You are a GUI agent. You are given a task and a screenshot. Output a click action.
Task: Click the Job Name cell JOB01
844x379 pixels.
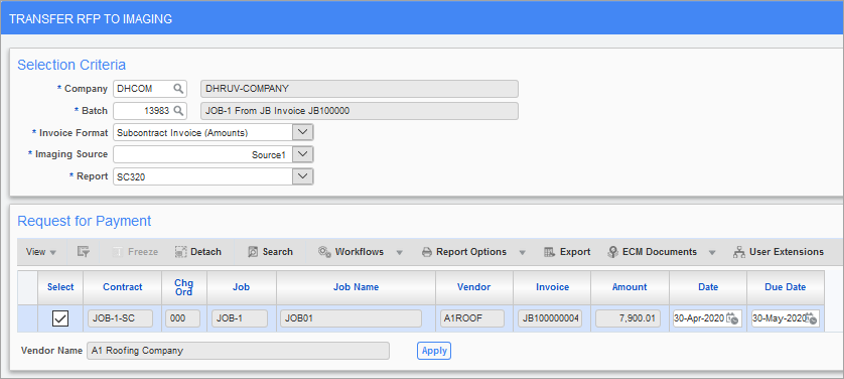point(351,319)
